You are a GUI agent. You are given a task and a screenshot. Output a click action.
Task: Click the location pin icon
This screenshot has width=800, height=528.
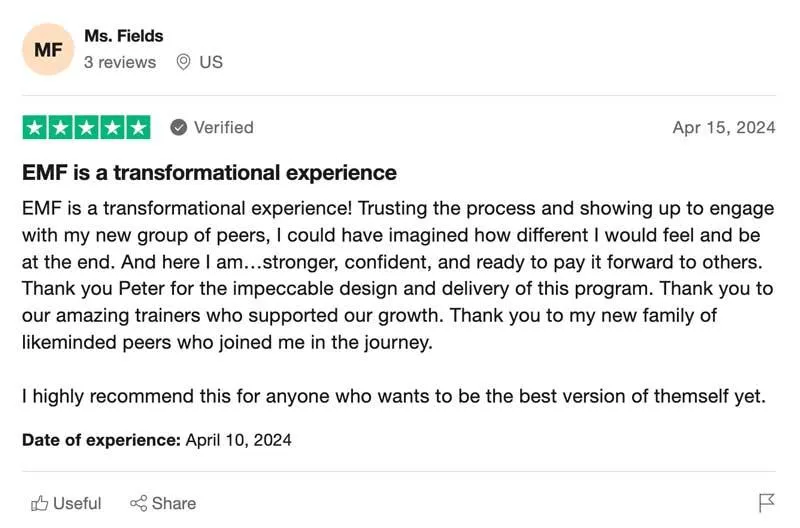pos(183,62)
